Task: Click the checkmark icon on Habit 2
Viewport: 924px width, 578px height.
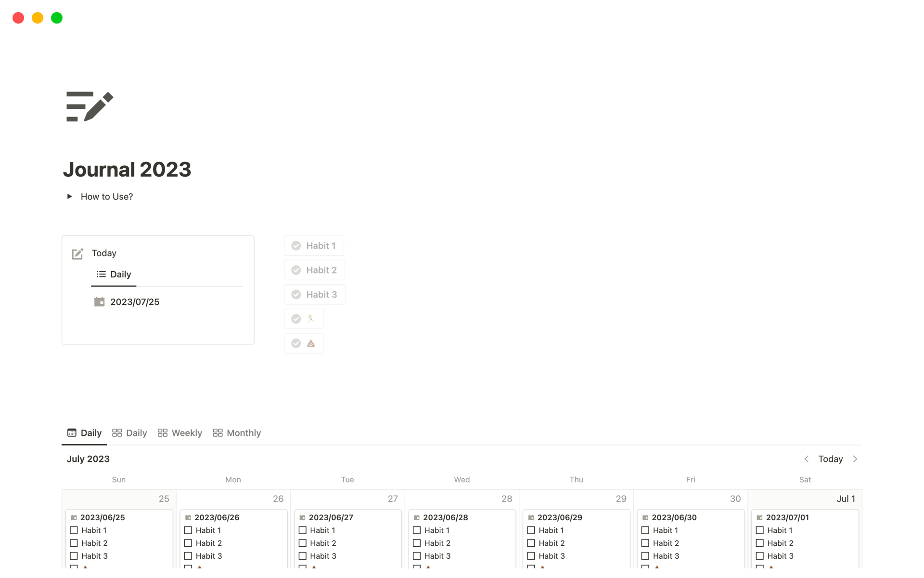Action: point(296,270)
